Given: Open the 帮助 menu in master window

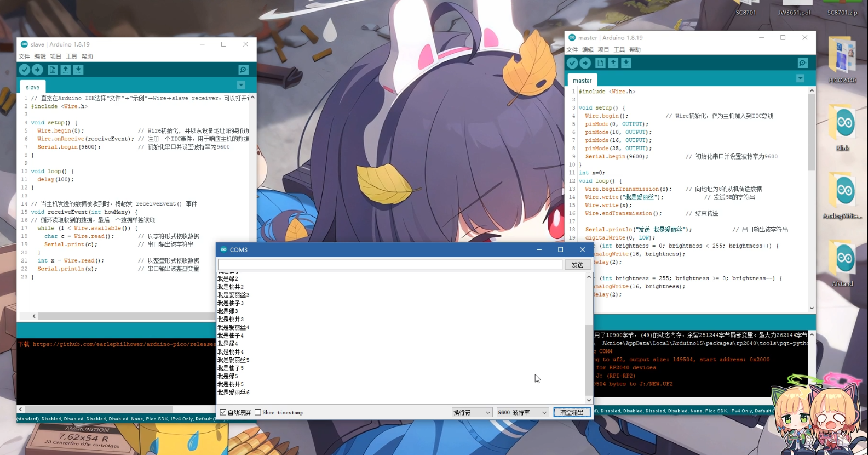Looking at the screenshot, I should click(635, 50).
